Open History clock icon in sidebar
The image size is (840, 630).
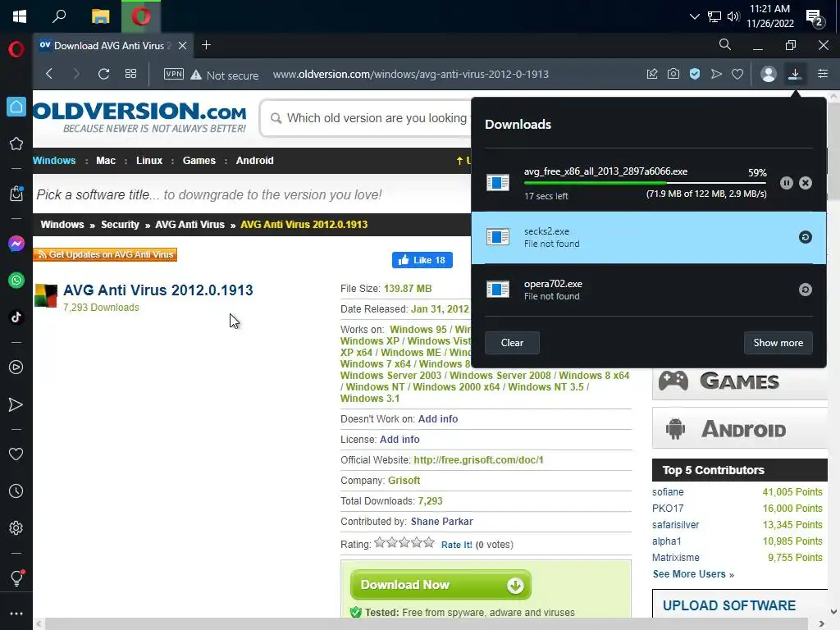[16, 491]
